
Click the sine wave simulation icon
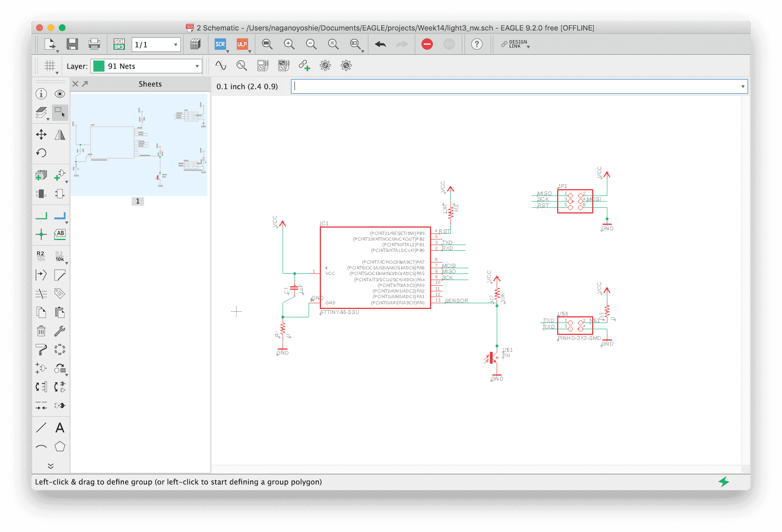(221, 66)
